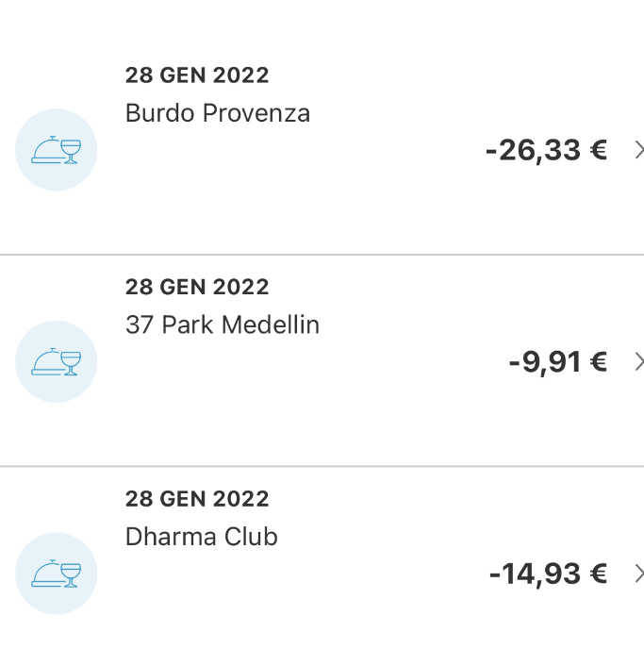This screenshot has width=644, height=665.
Task: Click the wine glass in Burdo Provenza's icon
Action: [71, 150]
